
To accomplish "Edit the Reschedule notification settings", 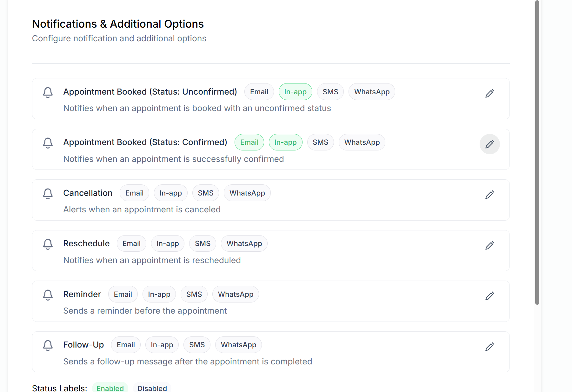I will point(490,245).
